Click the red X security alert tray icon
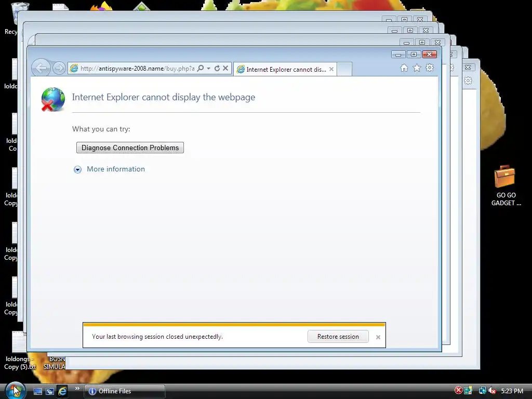The width and height of the screenshot is (532, 399). (x=458, y=391)
